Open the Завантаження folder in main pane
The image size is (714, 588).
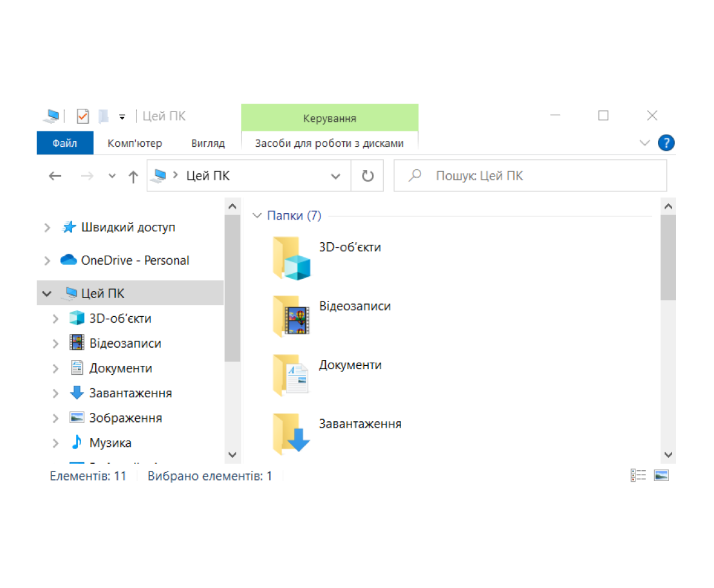coord(292,434)
